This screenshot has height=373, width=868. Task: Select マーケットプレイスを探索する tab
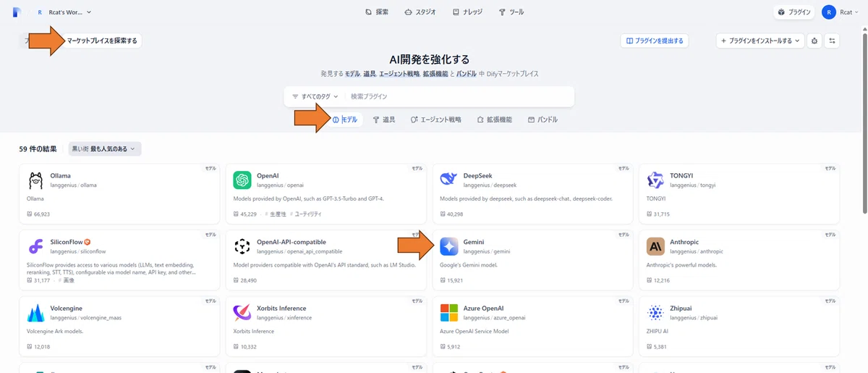click(101, 41)
